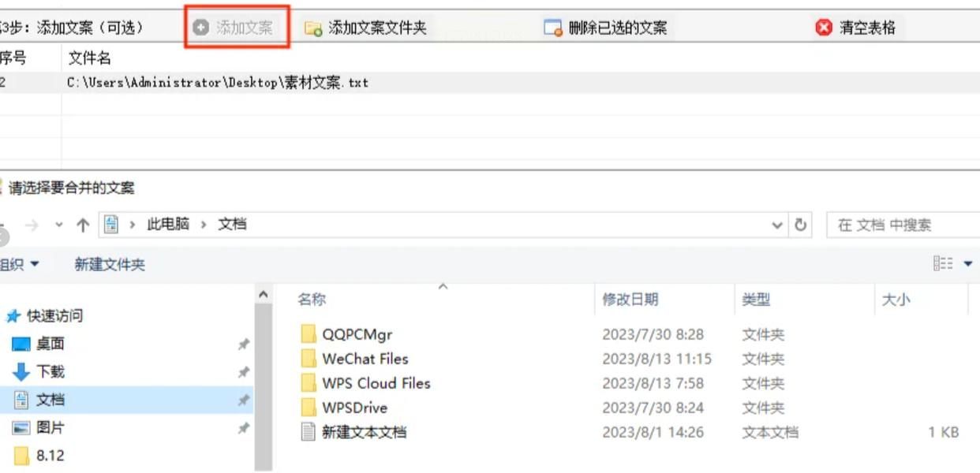Select 下载 in the navigation pane
980x473 pixels.
click(50, 371)
